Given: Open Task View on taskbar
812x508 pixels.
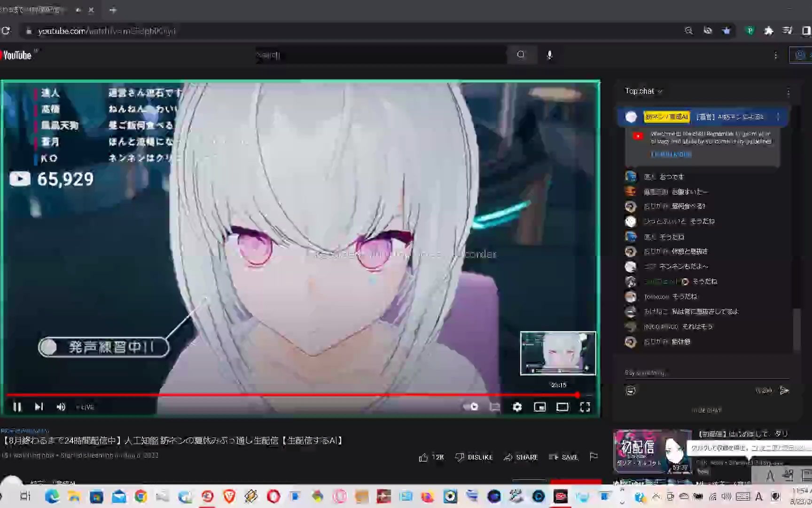Looking at the screenshot, I should coord(25,496).
